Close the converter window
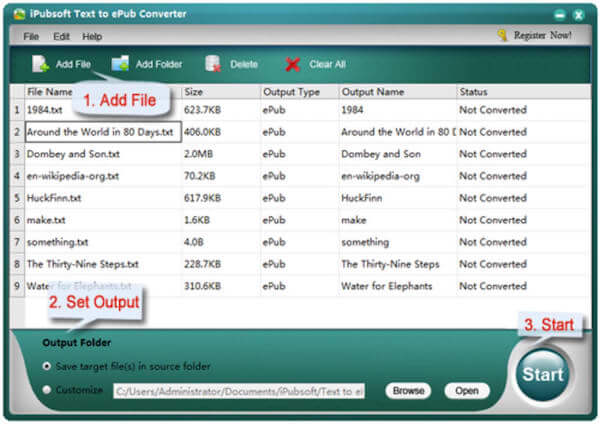 (579, 15)
